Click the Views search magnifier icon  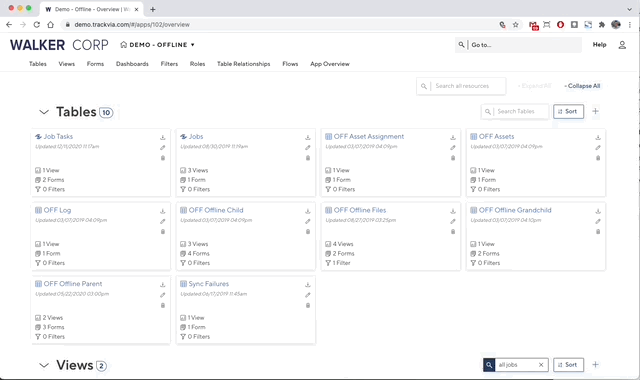coord(489,365)
